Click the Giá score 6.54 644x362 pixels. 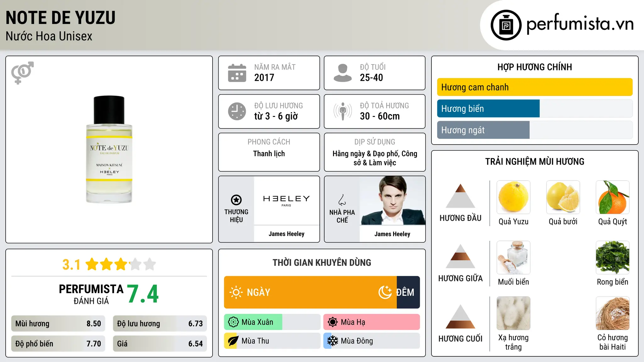196,344
